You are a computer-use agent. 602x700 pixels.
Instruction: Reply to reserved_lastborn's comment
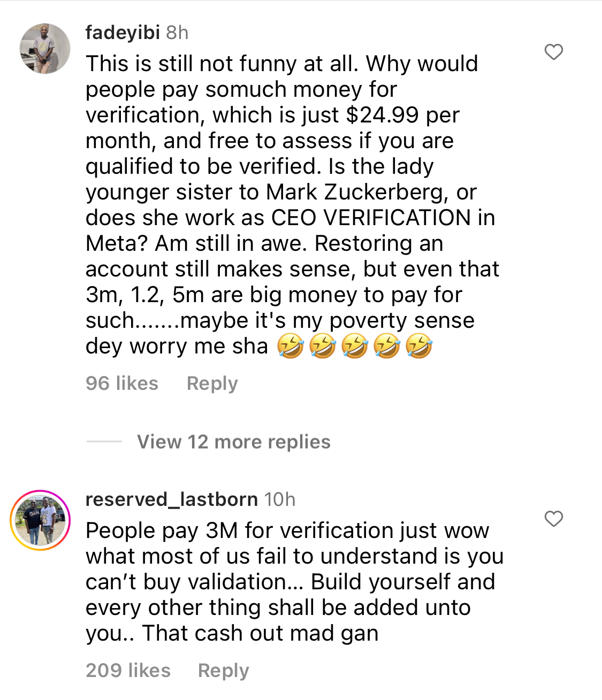click(x=224, y=671)
